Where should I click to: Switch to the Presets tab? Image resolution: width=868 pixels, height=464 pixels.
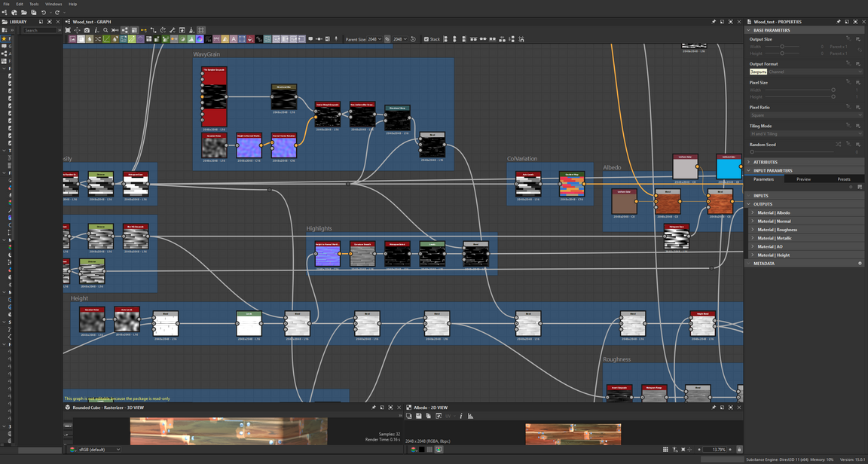coord(843,179)
